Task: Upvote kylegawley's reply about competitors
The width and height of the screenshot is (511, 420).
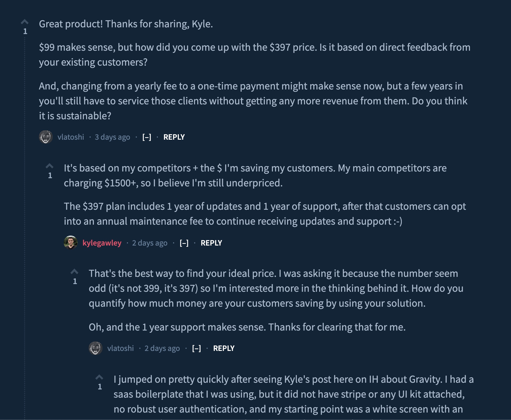Action: (x=50, y=166)
